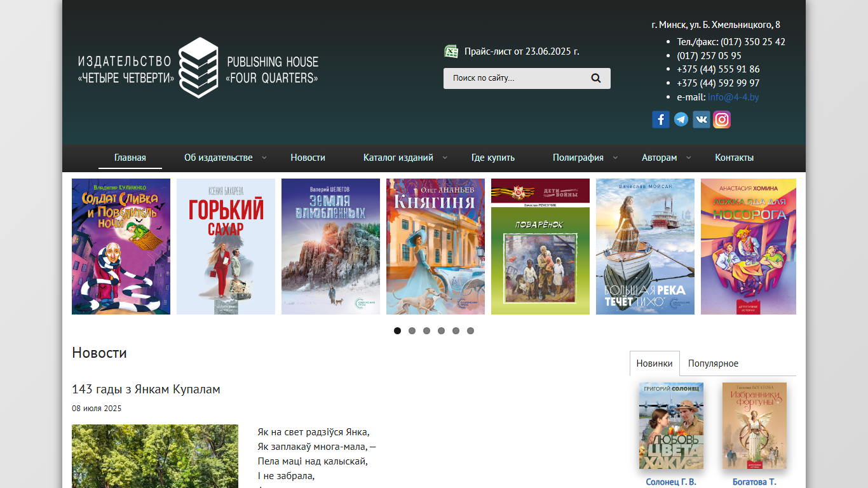The width and height of the screenshot is (868, 488).
Task: Click the Новости section heading
Action: tap(99, 353)
